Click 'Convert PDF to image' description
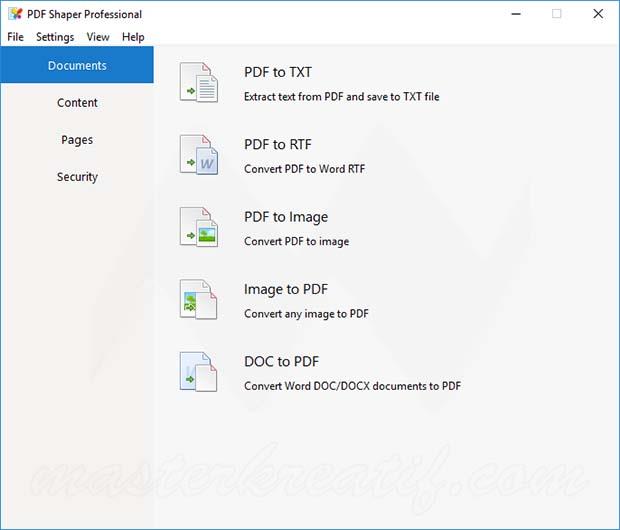 pos(297,241)
